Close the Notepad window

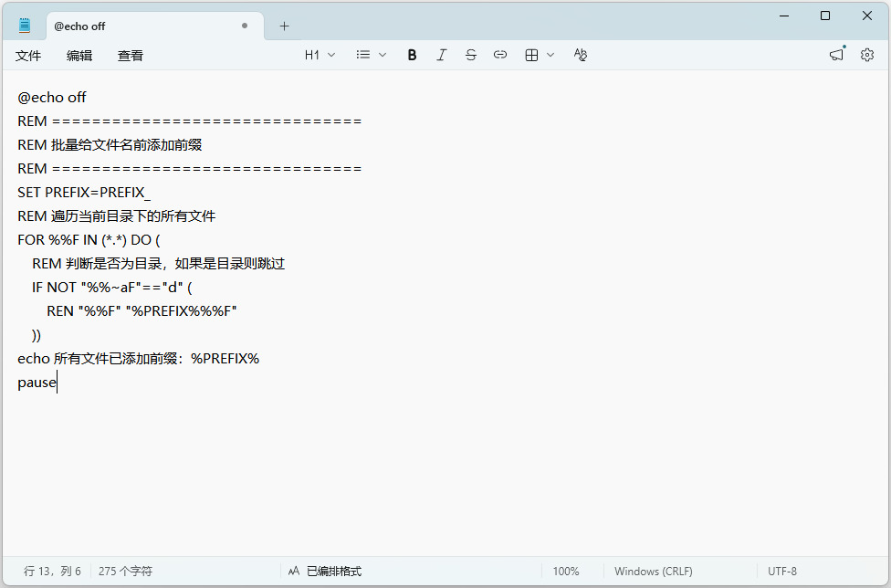(867, 16)
